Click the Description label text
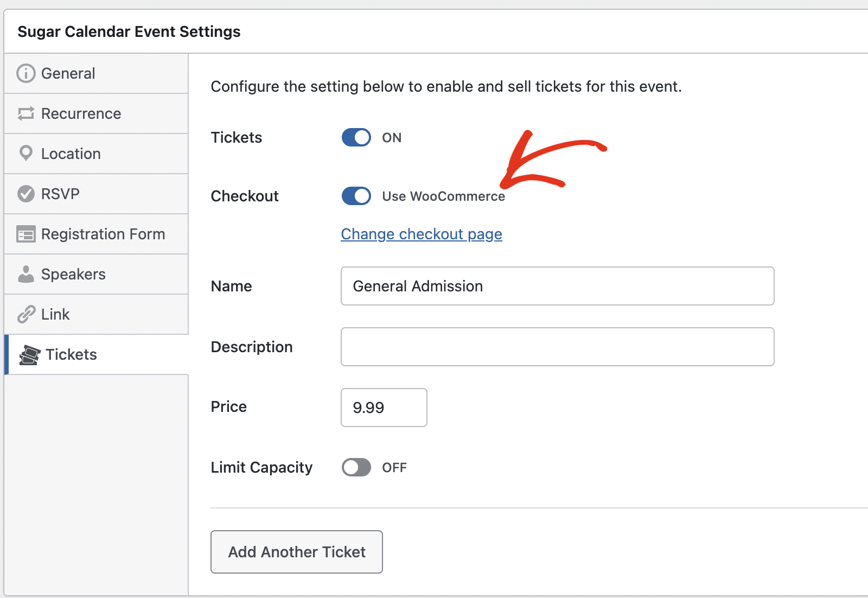 point(252,347)
